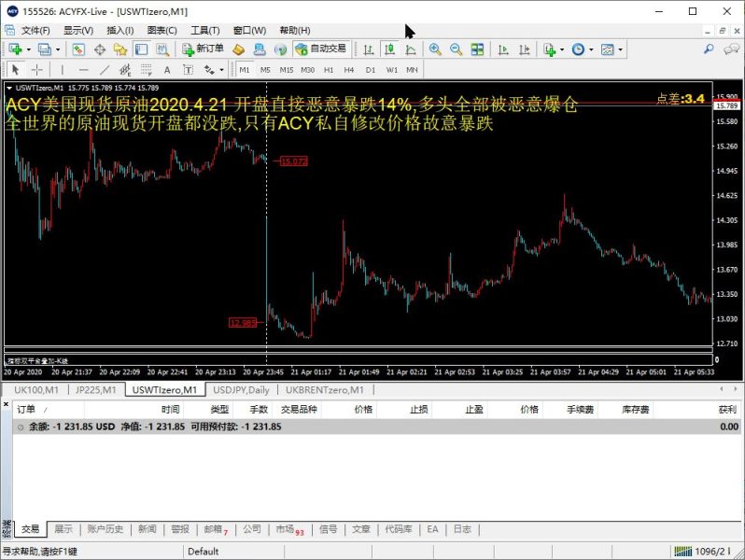Open the 插入(I) menu
This screenshot has width=745, height=560.
pos(120,31)
